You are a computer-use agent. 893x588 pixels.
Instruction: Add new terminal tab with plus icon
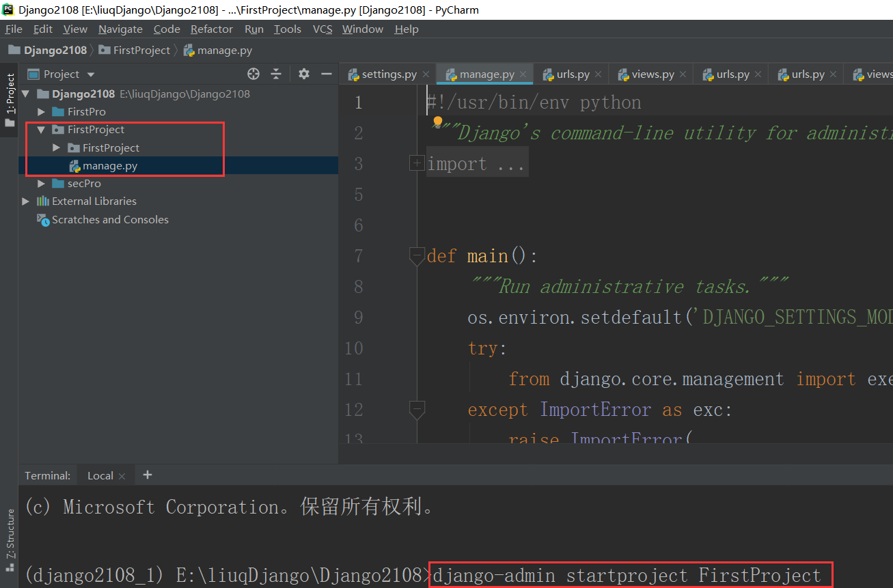148,475
